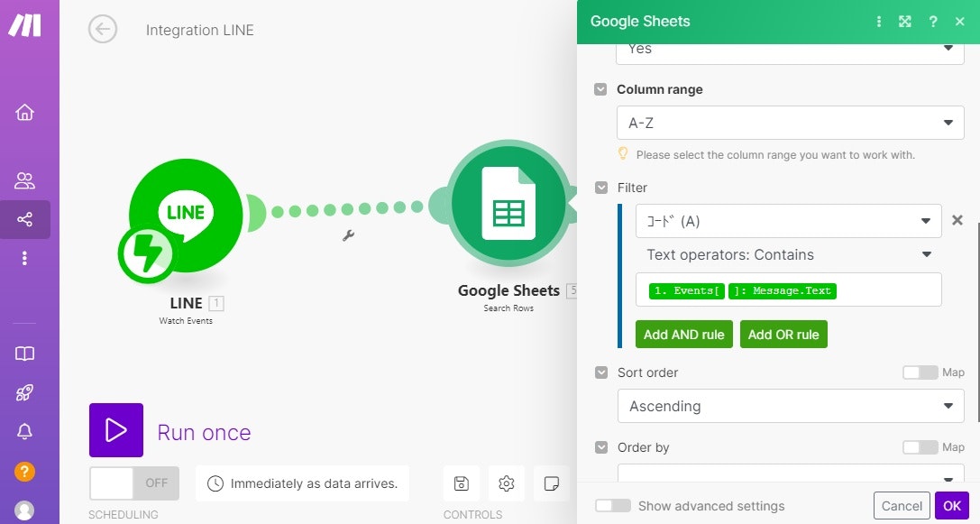980x524 pixels.
Task: Open the sidebar More options dots
Action: 24,258
